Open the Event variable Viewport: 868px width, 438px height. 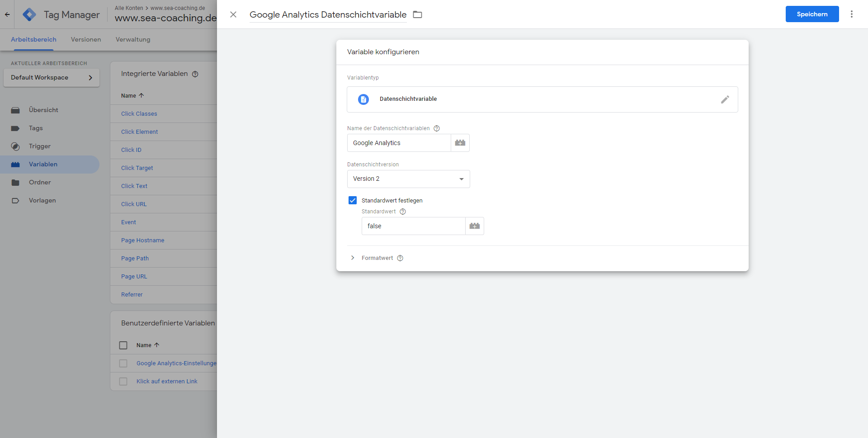128,222
